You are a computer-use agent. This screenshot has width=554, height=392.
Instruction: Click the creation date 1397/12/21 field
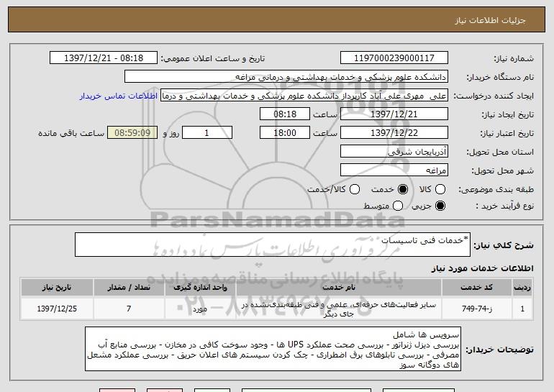(394, 114)
